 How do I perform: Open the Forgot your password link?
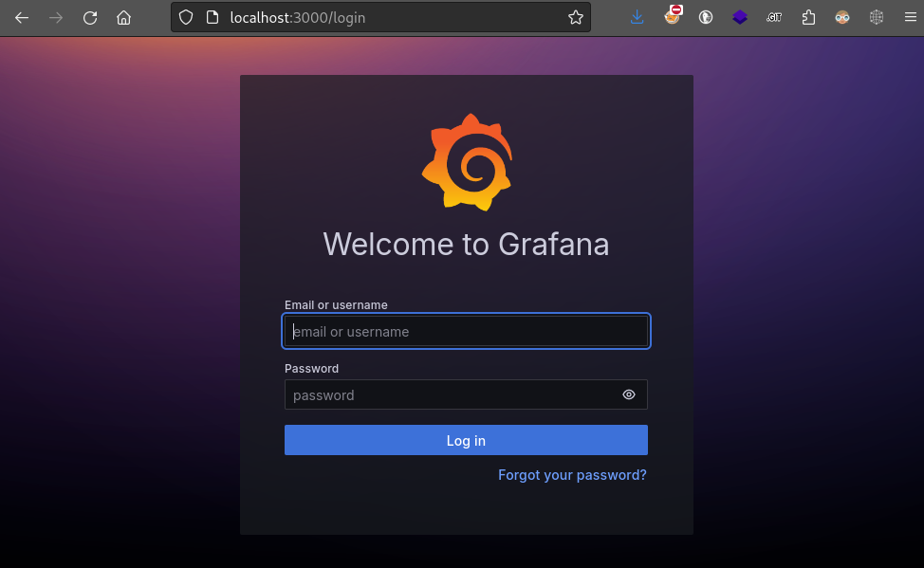click(572, 475)
